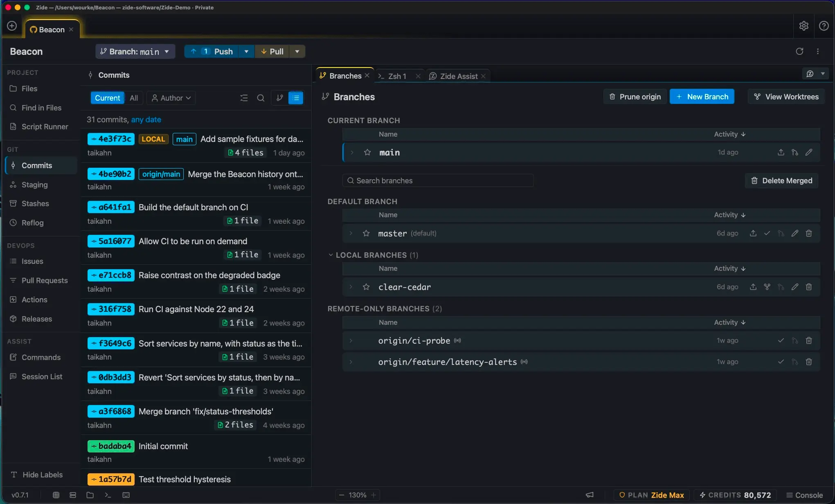835x504 pixels.
Task: Toggle commit graph branch view
Action: pyautogui.click(x=279, y=98)
